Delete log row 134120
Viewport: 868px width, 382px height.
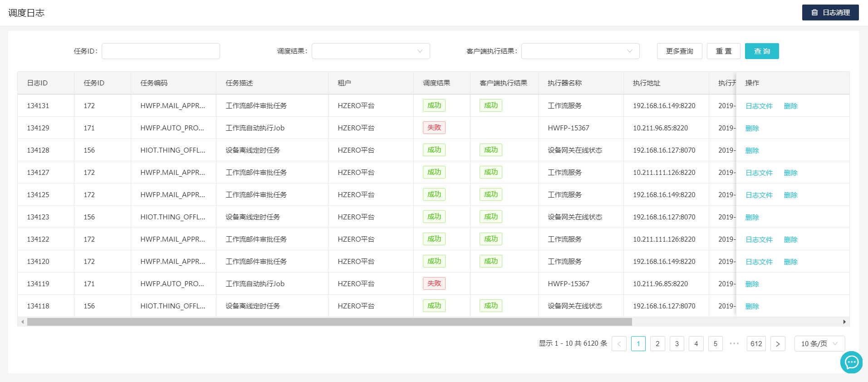pyautogui.click(x=790, y=262)
